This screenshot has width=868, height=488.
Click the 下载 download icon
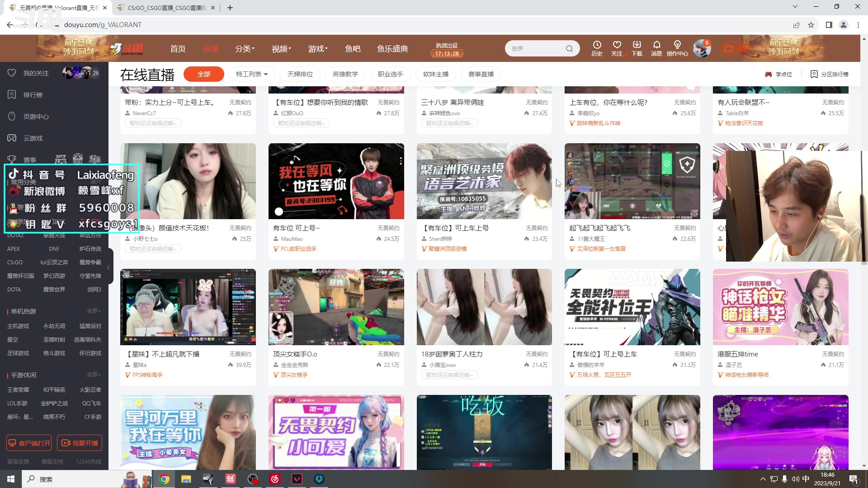point(637,48)
